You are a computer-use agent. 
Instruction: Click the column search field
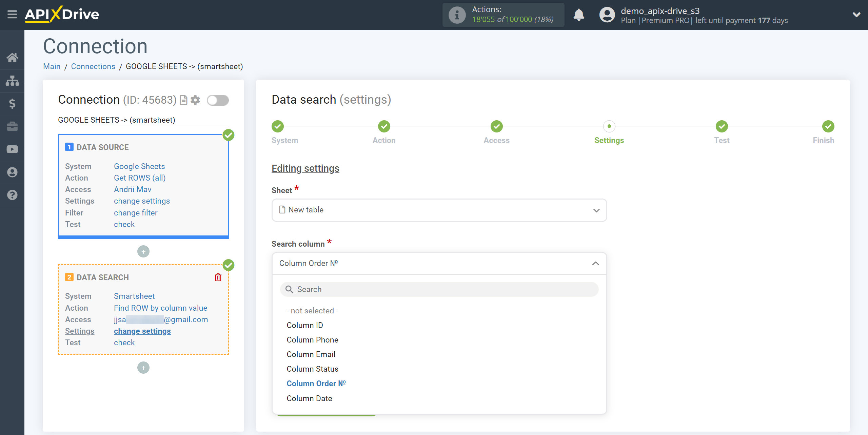tap(439, 289)
